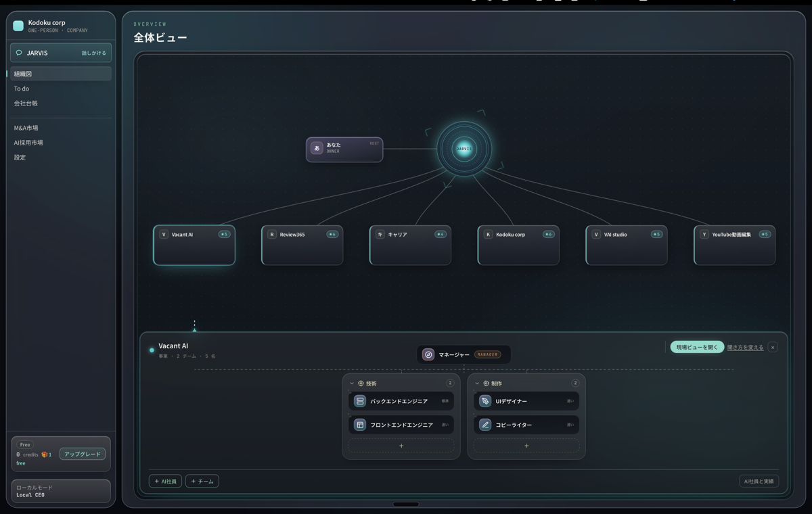Click the R badge on Review365 card

point(272,235)
